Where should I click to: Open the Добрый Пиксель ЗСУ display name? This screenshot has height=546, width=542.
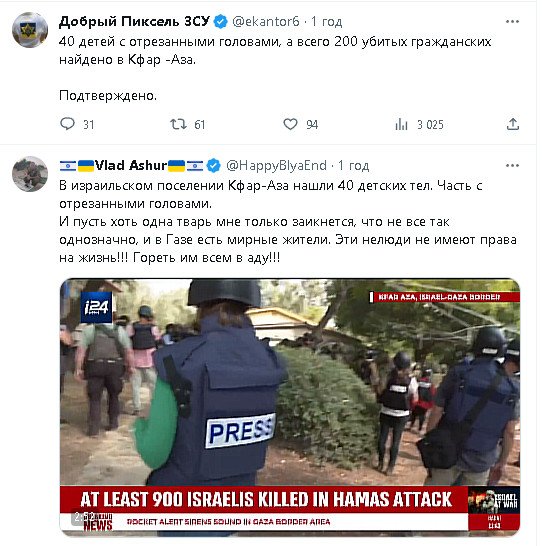coord(134,22)
